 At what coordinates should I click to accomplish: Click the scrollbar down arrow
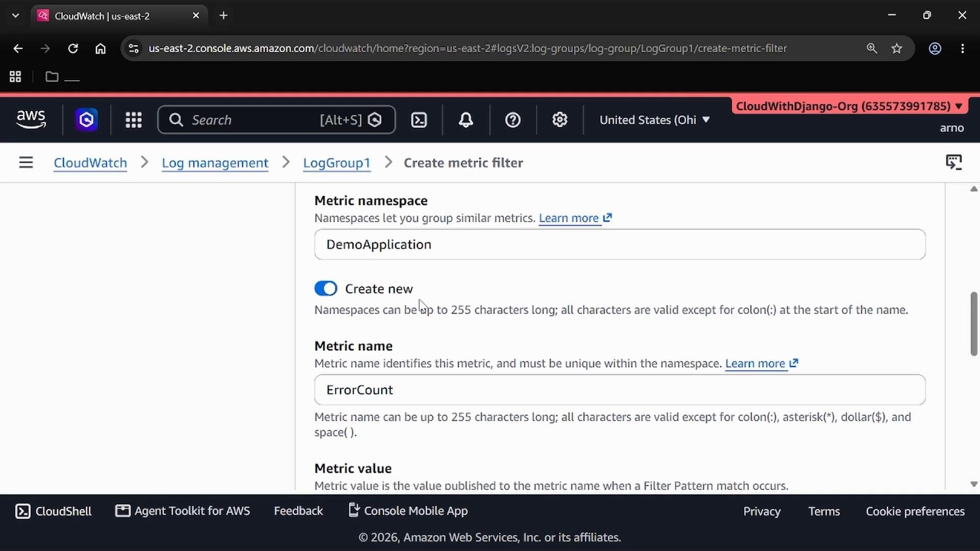974,484
